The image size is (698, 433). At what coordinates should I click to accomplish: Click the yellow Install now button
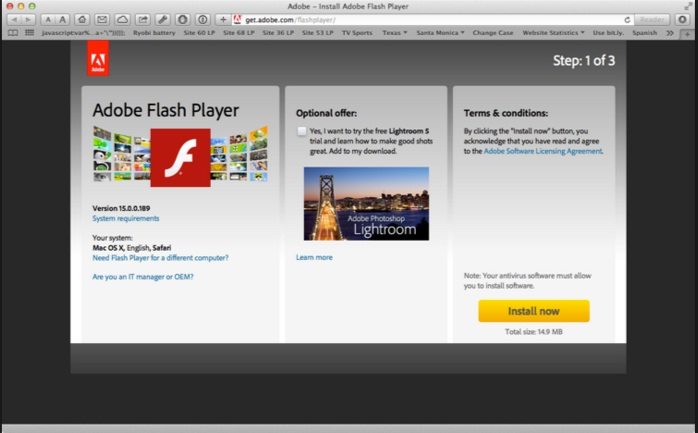534,311
